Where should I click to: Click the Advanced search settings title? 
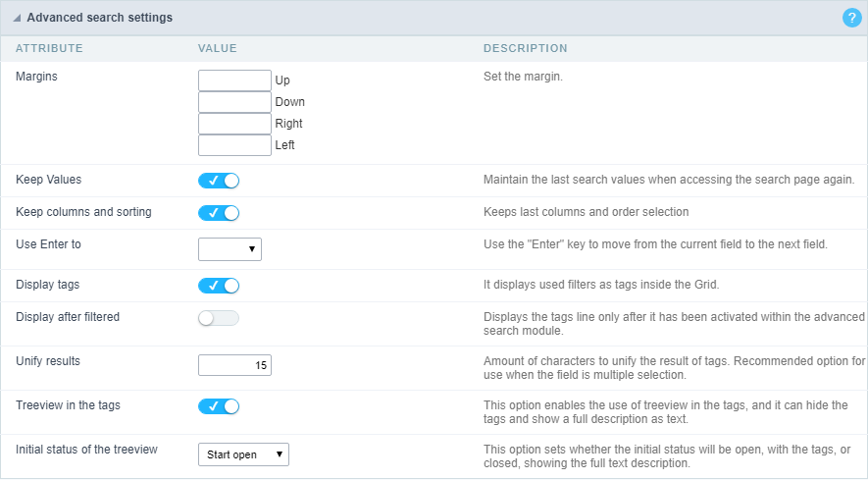(99, 18)
